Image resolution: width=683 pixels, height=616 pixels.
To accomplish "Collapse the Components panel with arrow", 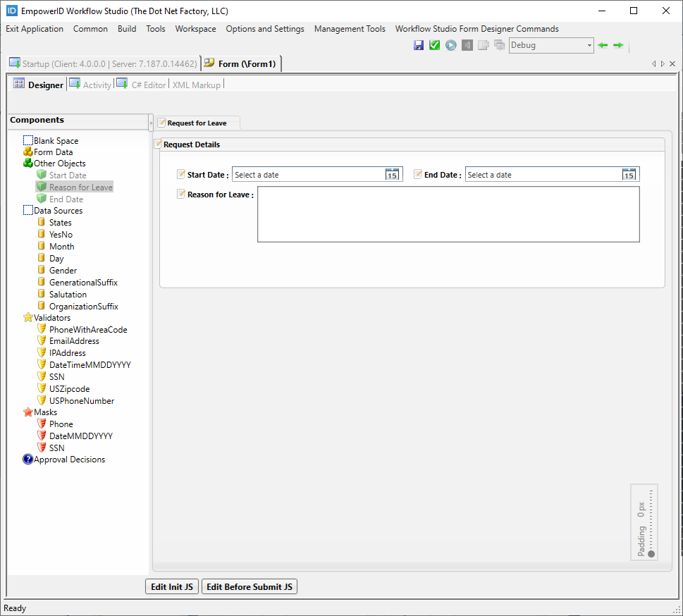I will (151, 123).
